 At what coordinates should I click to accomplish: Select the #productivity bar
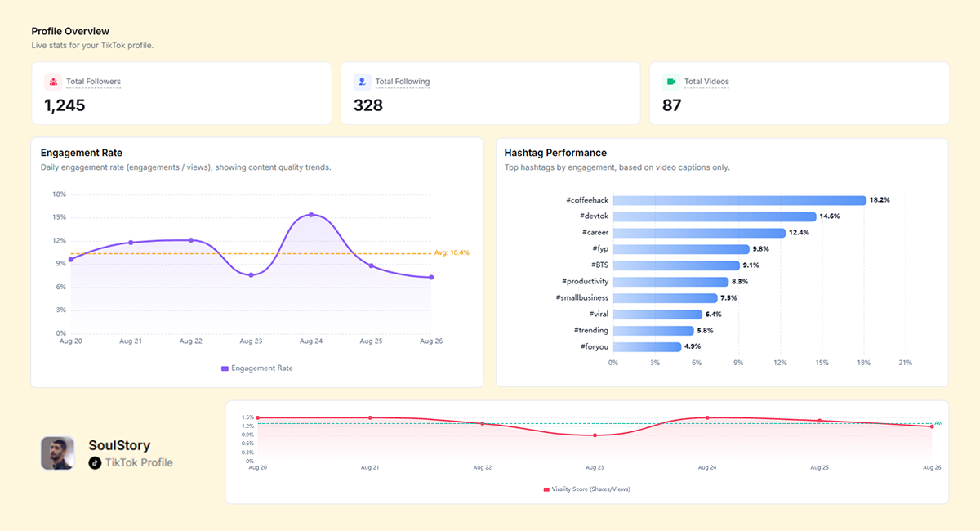670,282
